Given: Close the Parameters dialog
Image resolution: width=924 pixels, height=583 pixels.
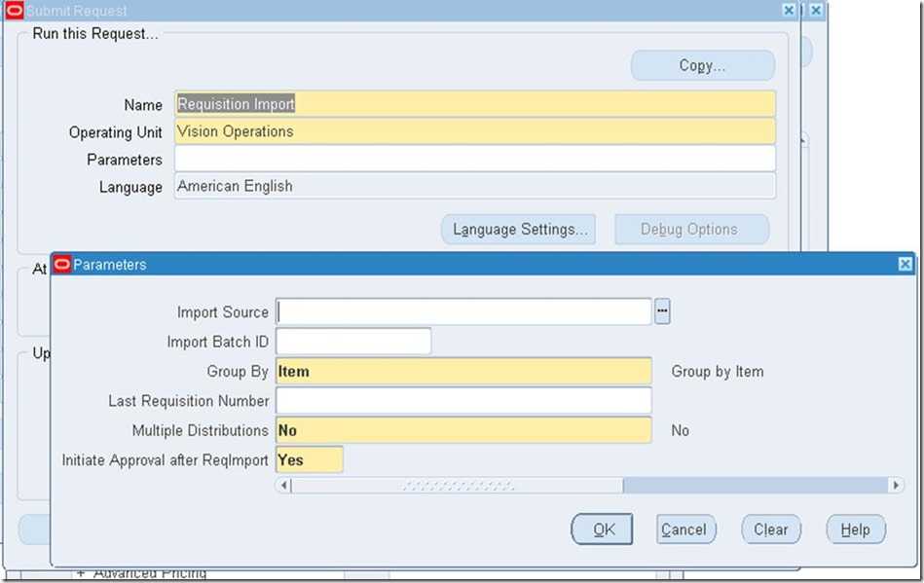Looking at the screenshot, I should (906, 265).
